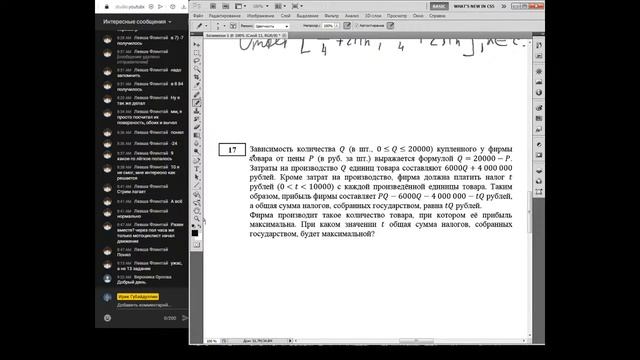Select the Quick Selection tool
Screen dimensions: 640x360
pyautogui.click(x=197, y=69)
